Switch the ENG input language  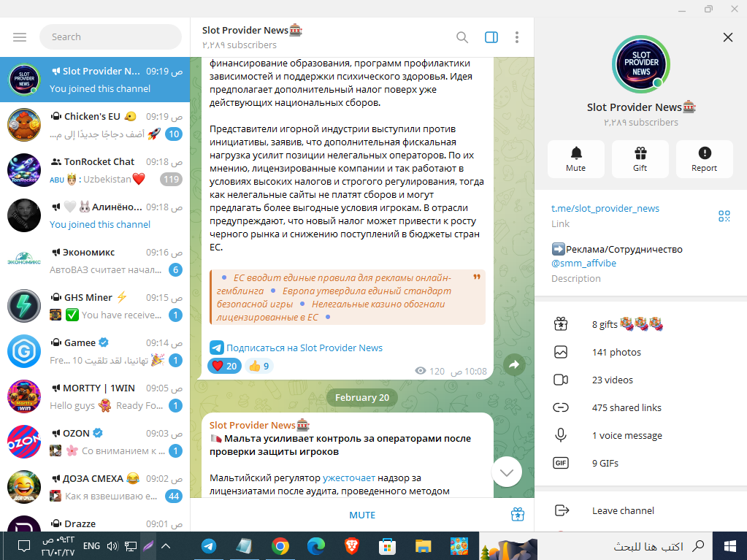coord(91,545)
